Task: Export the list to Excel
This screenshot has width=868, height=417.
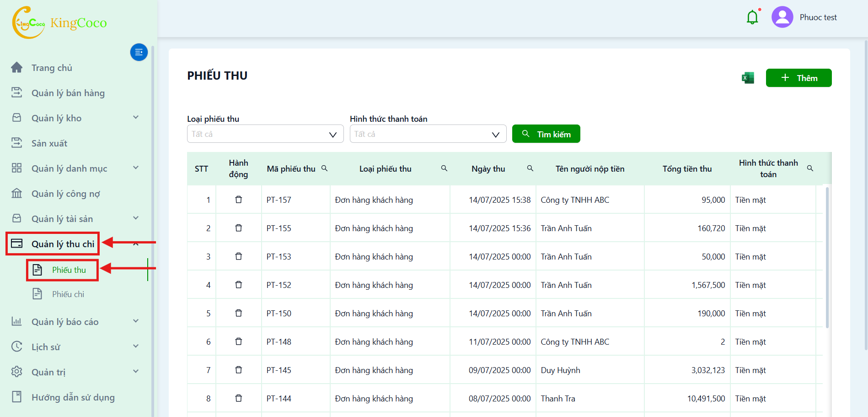Action: pyautogui.click(x=748, y=78)
